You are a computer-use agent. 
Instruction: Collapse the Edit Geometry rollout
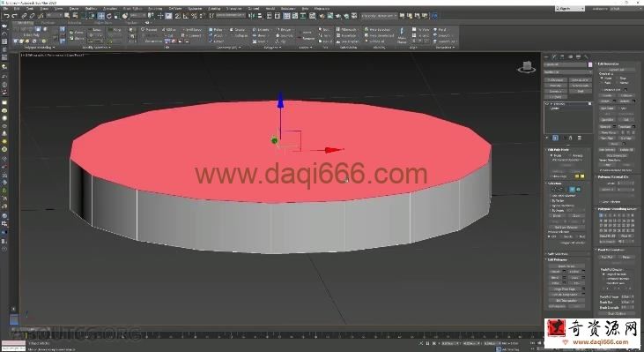click(608, 64)
